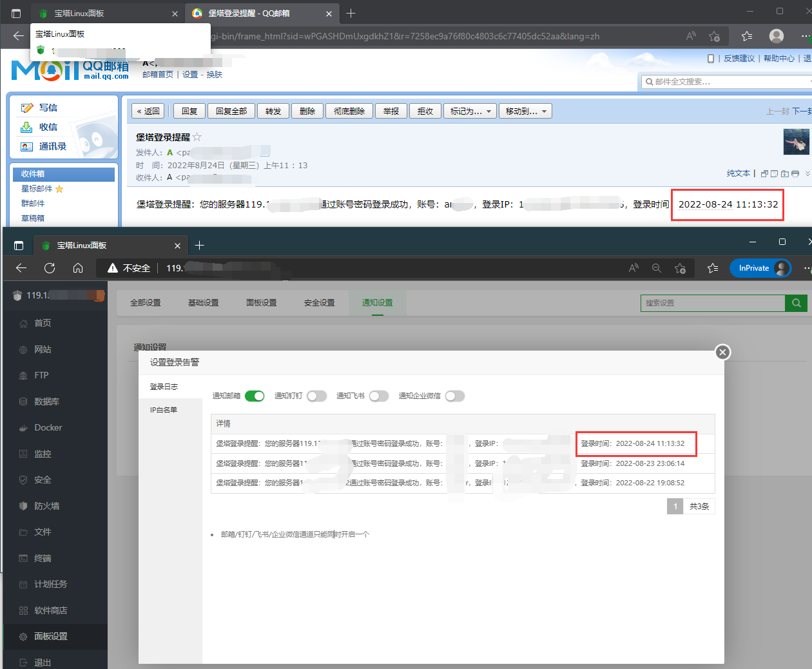Click the 拒收 button
Image resolution: width=812 pixels, height=669 pixels.
[x=425, y=111]
